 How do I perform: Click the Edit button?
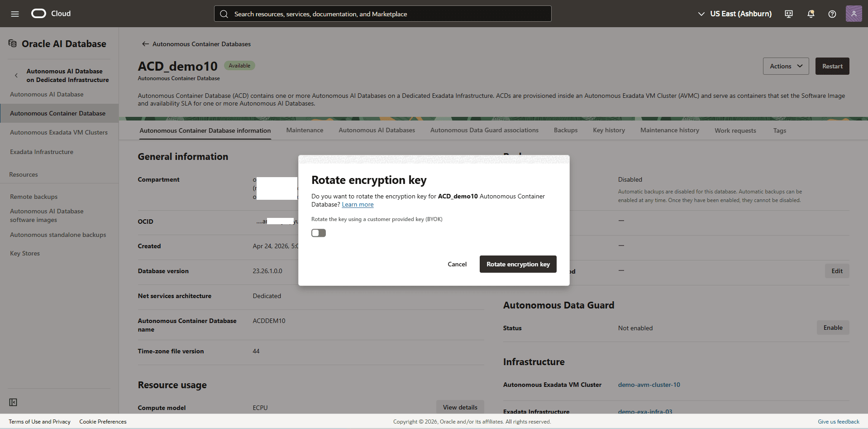pos(837,271)
